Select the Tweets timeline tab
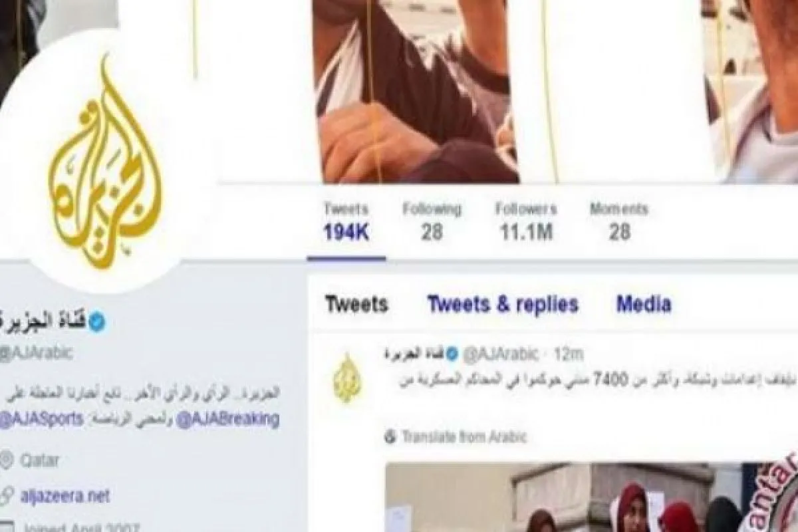The image size is (798, 532). point(356,305)
